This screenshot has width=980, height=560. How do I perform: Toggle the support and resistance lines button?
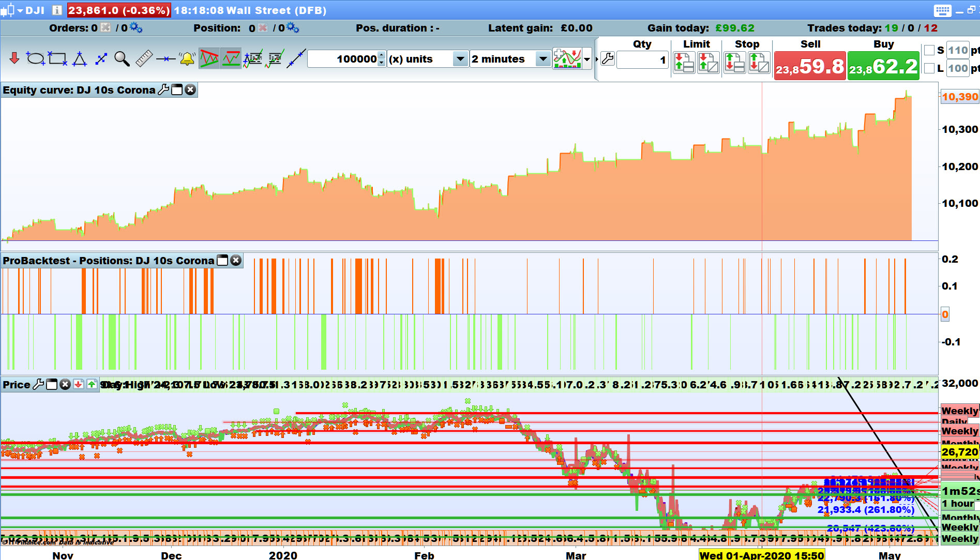(x=231, y=58)
